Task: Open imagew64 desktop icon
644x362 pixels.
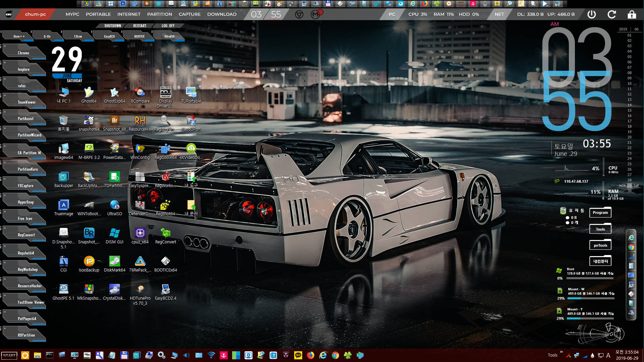Action: click(x=63, y=151)
